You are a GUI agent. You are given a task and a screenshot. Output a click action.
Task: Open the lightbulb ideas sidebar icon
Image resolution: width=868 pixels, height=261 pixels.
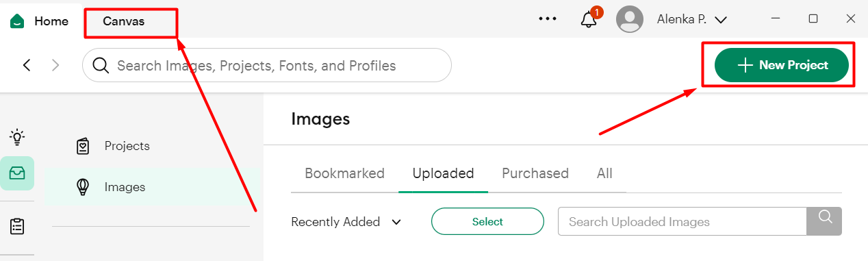click(17, 137)
